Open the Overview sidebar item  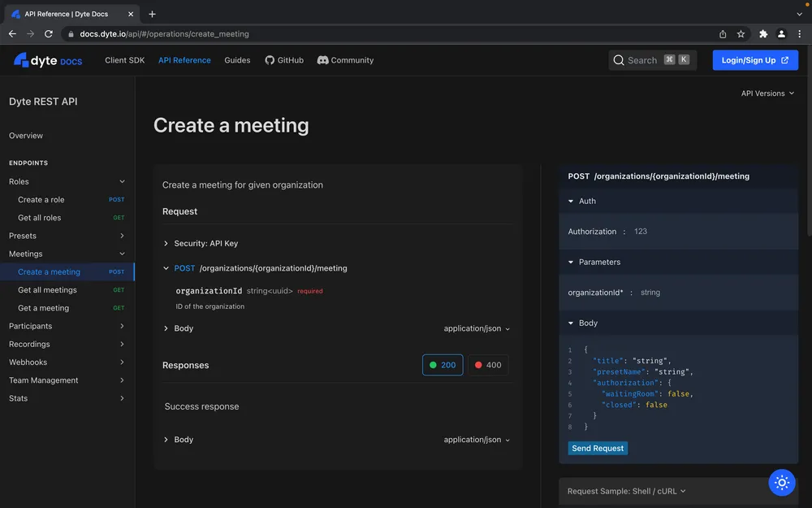coord(26,135)
